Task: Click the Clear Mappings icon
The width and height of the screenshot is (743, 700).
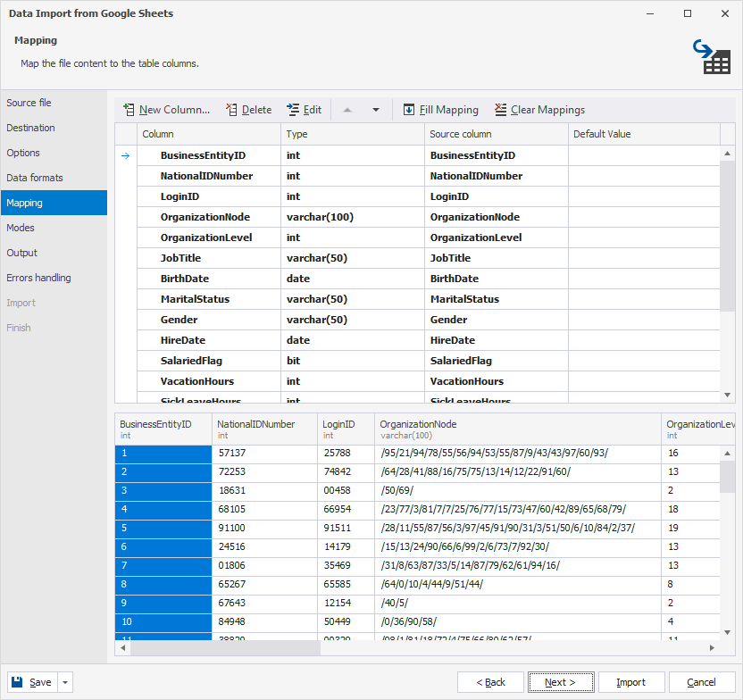Action: (x=500, y=110)
